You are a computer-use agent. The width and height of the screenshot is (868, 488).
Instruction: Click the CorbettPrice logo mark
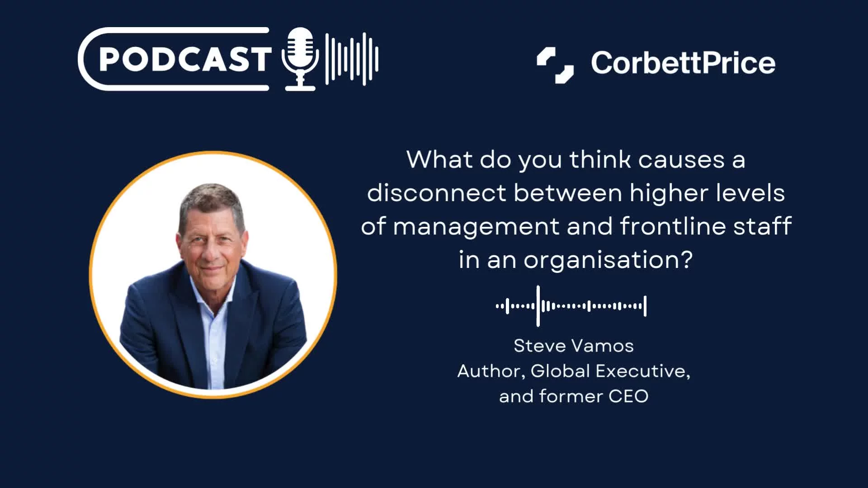click(x=555, y=66)
